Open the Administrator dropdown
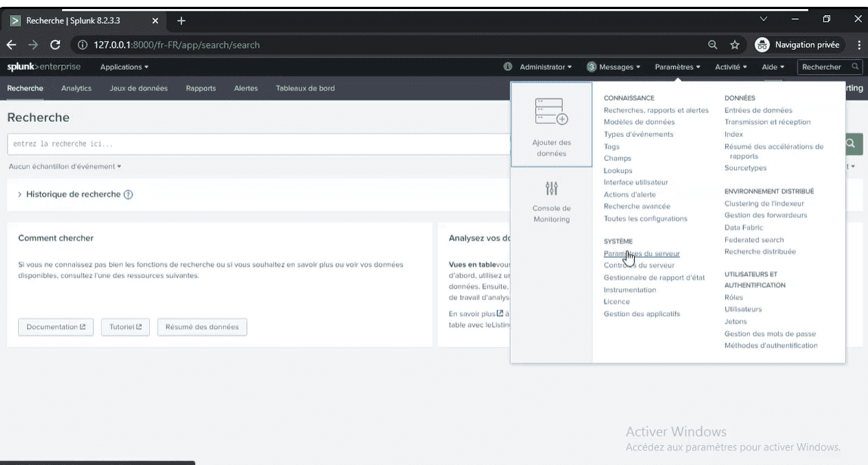868x465 pixels. 546,67
